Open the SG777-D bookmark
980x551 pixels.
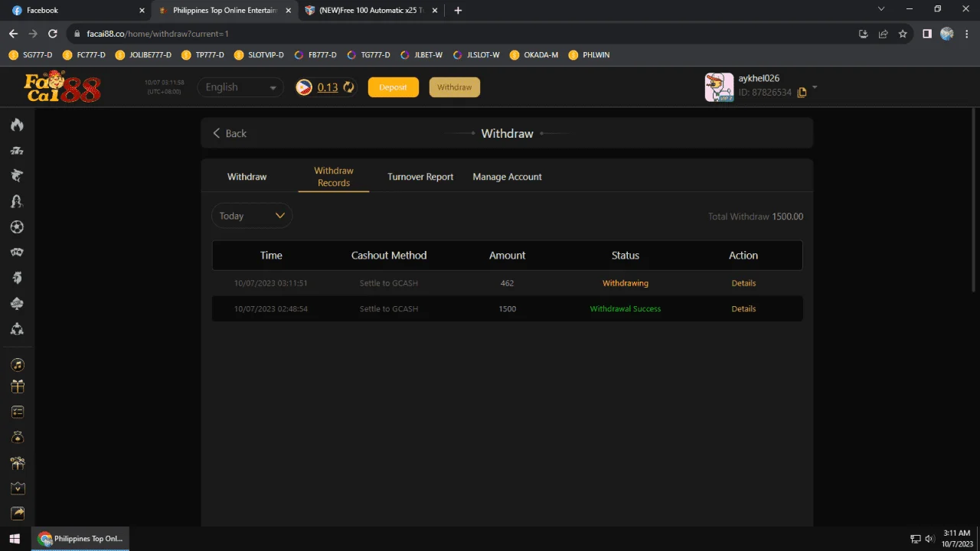31,55
